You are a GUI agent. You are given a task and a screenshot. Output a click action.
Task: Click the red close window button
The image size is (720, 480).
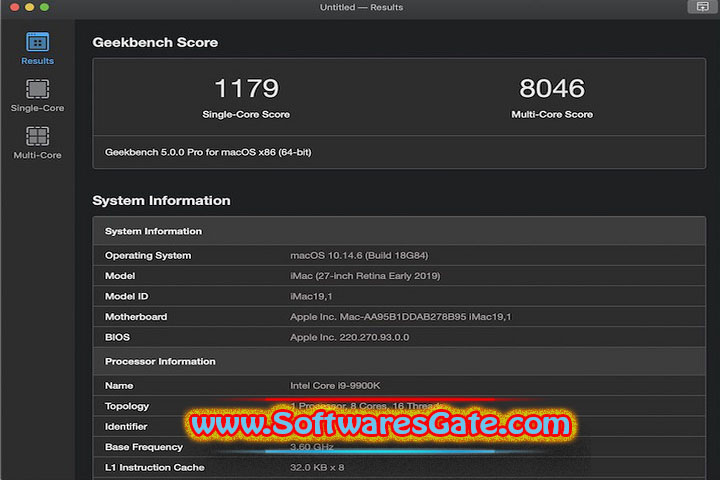pos(15,7)
